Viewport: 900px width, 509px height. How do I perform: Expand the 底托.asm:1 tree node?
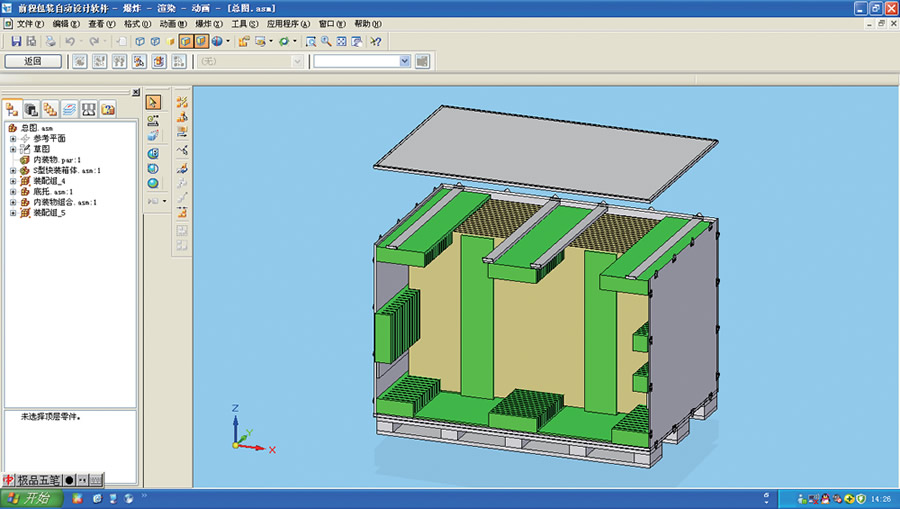point(14,192)
